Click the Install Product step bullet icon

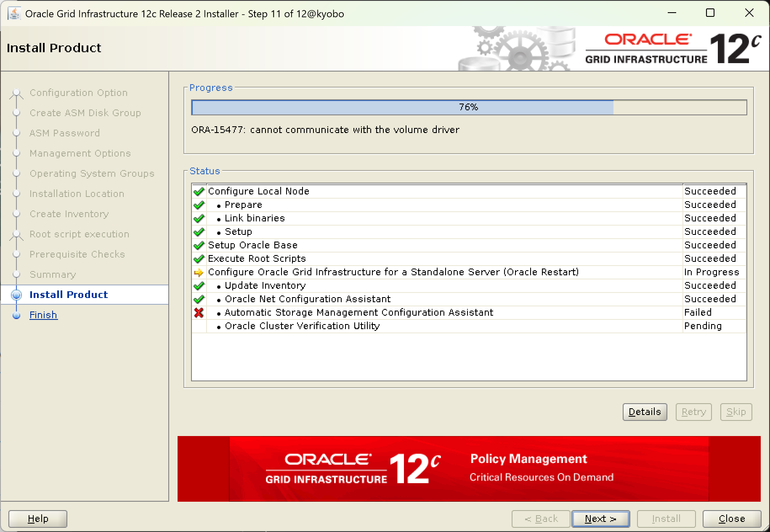pyautogui.click(x=16, y=295)
